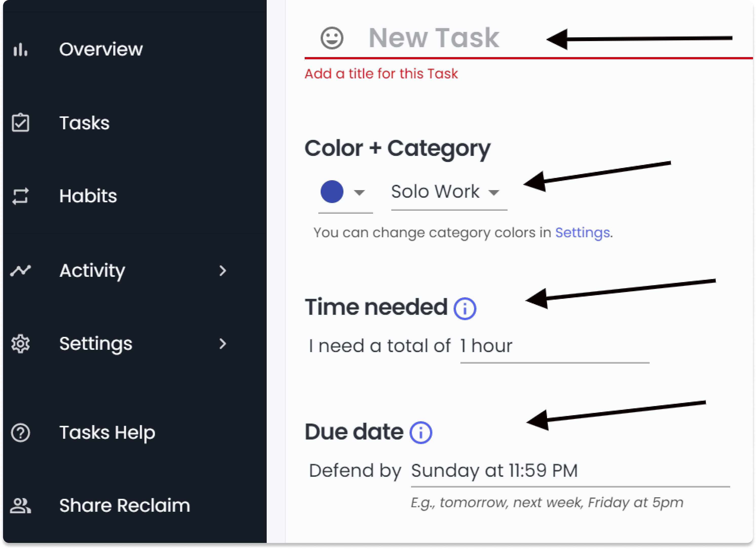Image resolution: width=756 pixels, height=549 pixels.
Task: Show info tooltip beside Due date
Action: click(421, 433)
